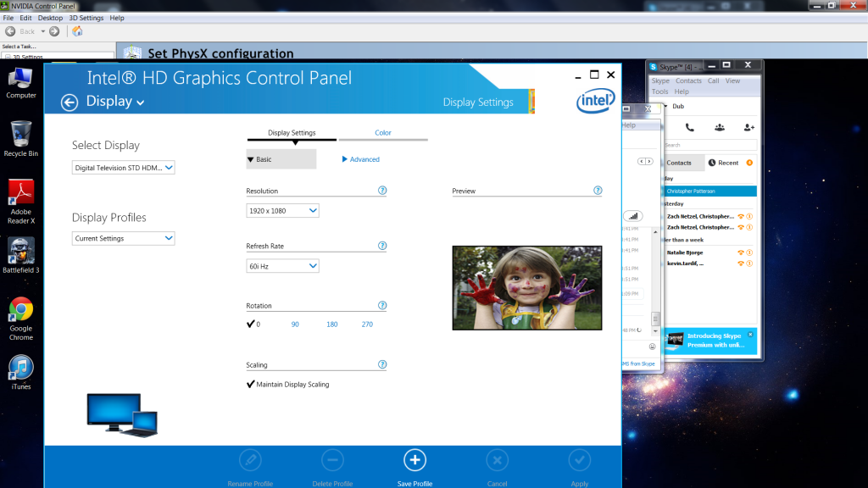Click the Skype chat emoticon icon
Screen dimensions: 868x488
point(652,347)
